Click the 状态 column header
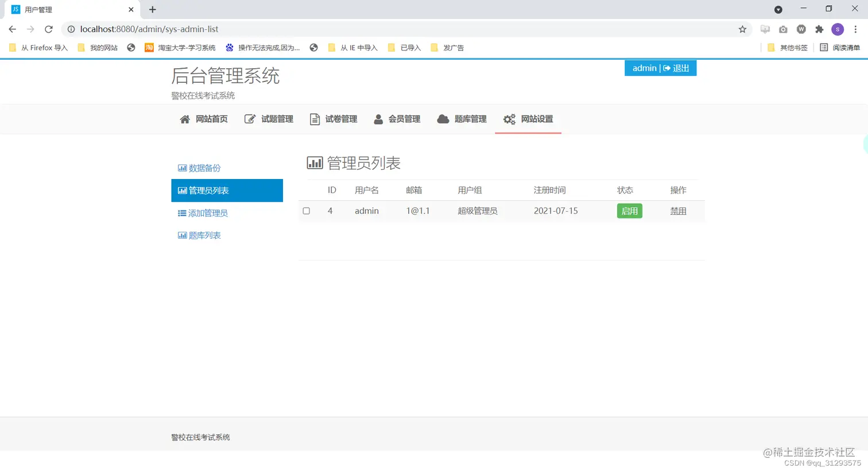868x471 pixels. point(625,190)
